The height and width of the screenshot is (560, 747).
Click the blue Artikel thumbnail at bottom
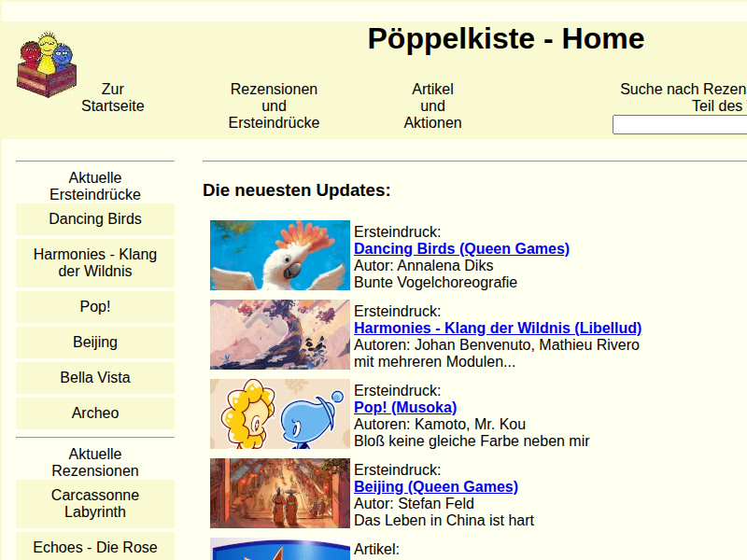pyautogui.click(x=280, y=549)
